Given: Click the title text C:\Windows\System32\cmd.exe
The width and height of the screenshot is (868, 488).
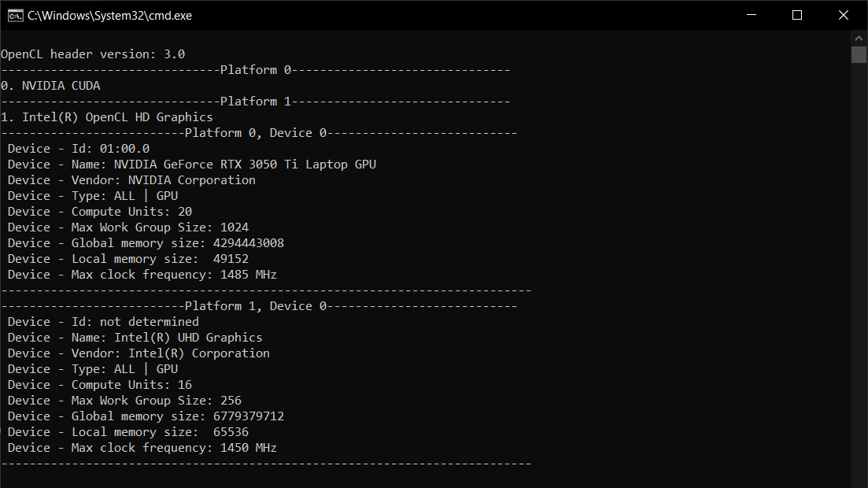Looking at the screenshot, I should pos(109,16).
